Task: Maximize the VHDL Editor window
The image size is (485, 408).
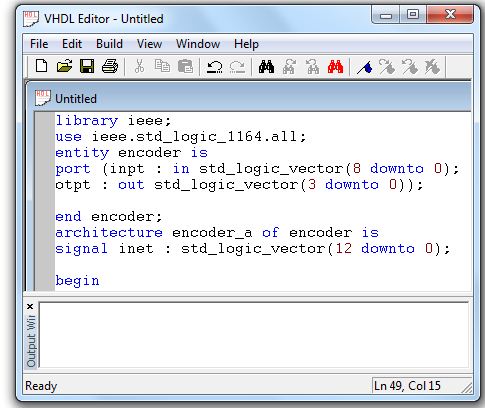Action: tap(413, 15)
